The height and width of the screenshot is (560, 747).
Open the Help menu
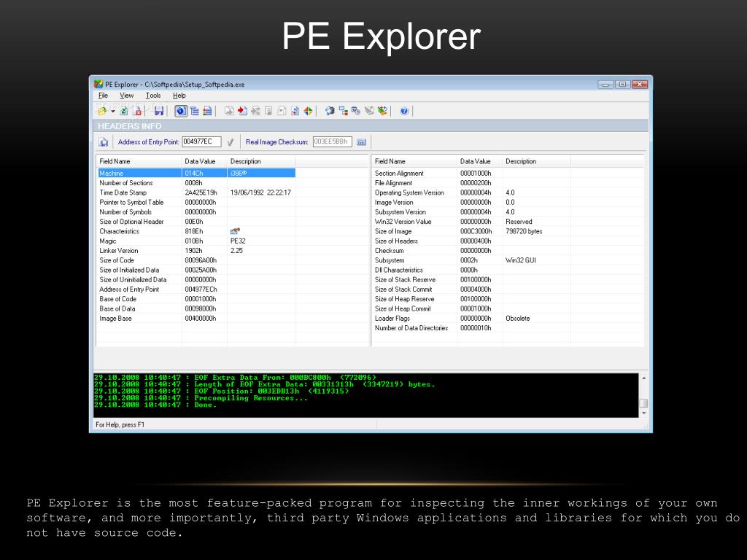tap(179, 96)
